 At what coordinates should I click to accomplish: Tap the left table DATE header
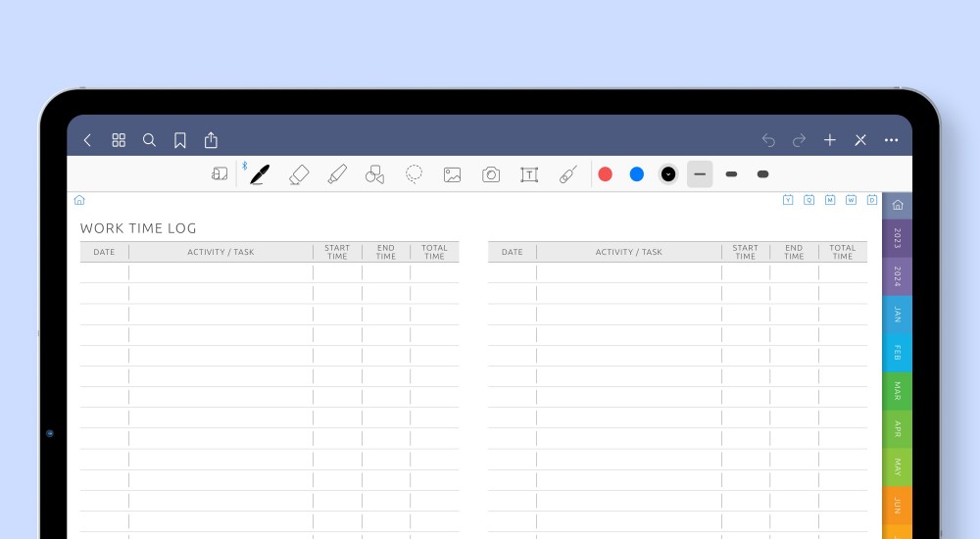[x=105, y=252]
